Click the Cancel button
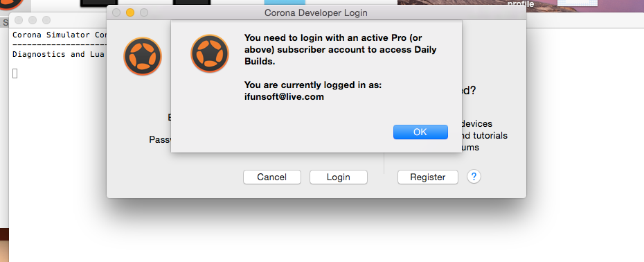The image size is (644, 262). point(272,177)
